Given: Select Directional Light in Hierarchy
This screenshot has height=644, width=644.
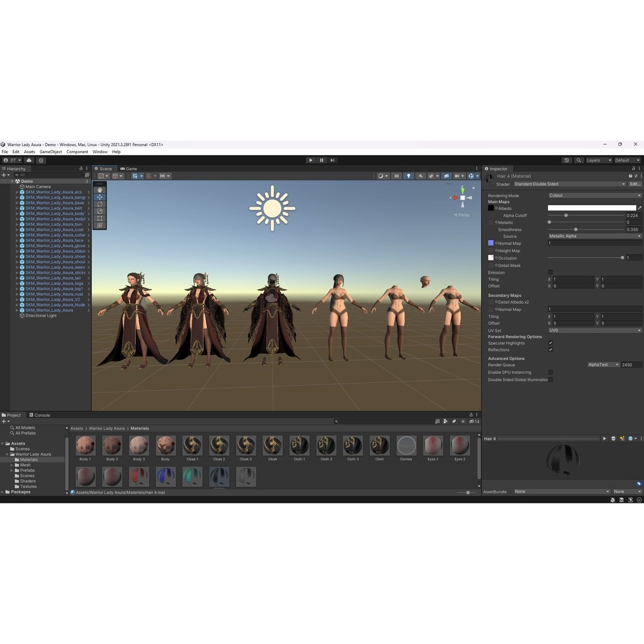Looking at the screenshot, I should [41, 316].
